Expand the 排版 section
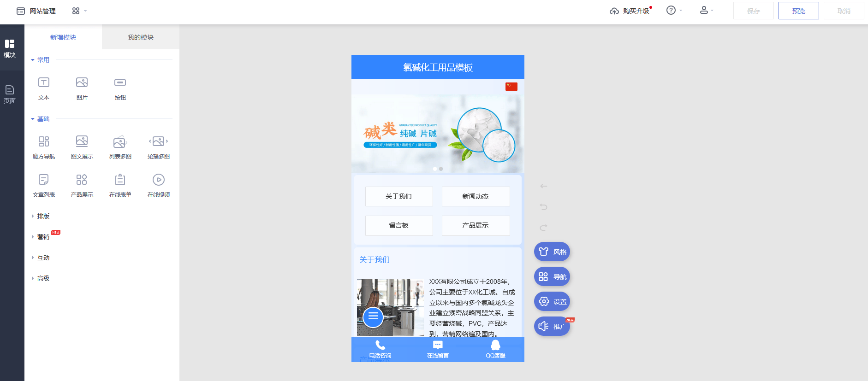Viewport: 868px width, 381px height. point(40,216)
